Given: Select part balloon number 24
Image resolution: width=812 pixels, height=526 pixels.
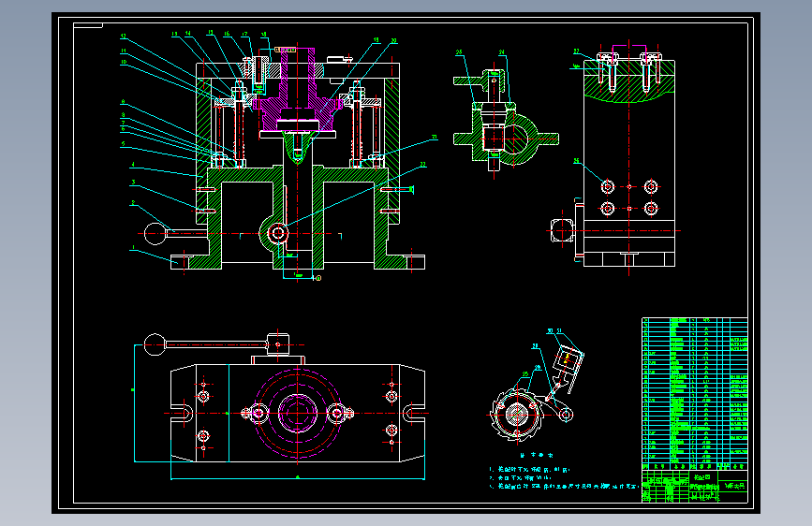Looking at the screenshot, I should [x=501, y=52].
